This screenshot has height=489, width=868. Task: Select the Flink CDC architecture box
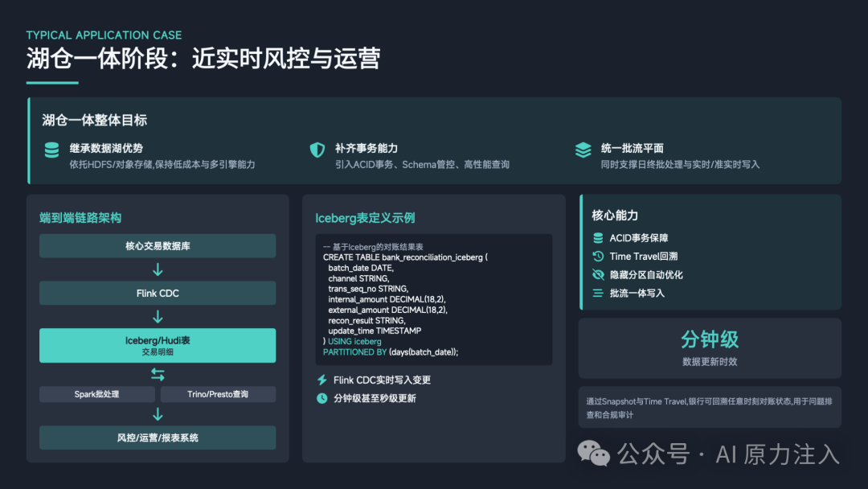pyautogui.click(x=158, y=293)
